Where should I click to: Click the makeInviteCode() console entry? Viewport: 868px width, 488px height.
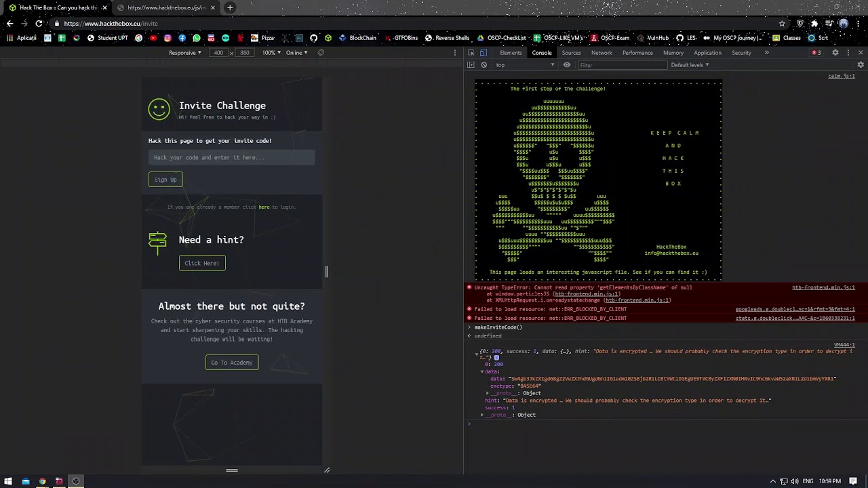(498, 327)
